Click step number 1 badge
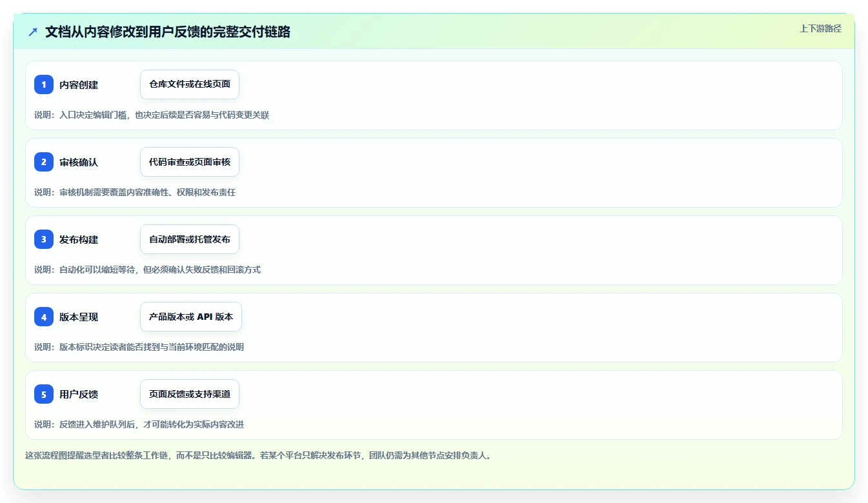 click(x=44, y=84)
